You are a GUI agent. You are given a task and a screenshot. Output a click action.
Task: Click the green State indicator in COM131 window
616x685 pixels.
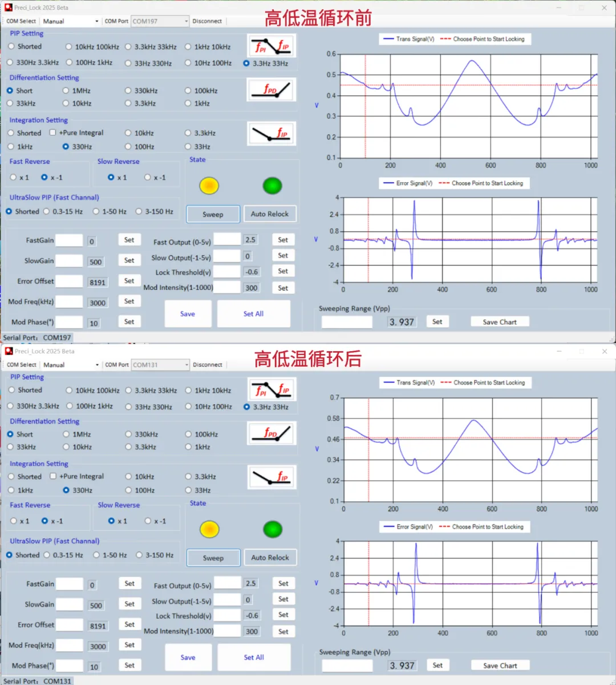[x=273, y=529]
